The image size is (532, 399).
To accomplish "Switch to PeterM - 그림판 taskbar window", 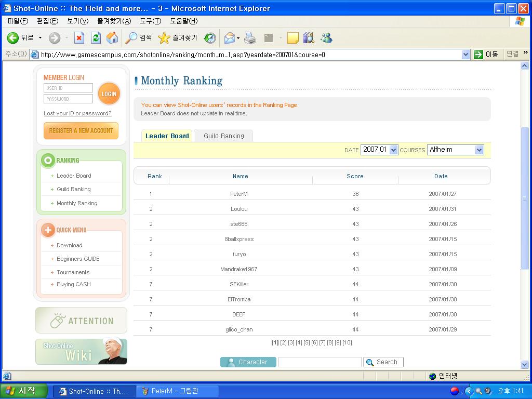I will (x=177, y=391).
